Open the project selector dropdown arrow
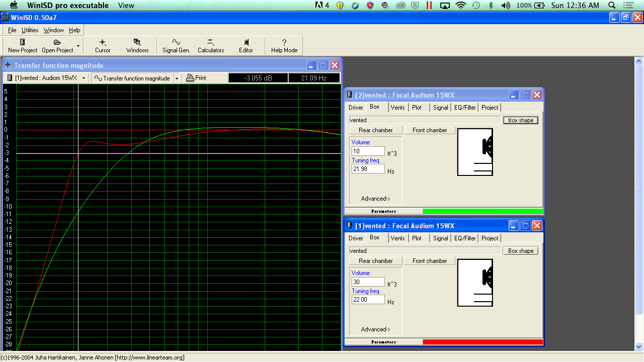This screenshot has width=644, height=362. point(84,78)
